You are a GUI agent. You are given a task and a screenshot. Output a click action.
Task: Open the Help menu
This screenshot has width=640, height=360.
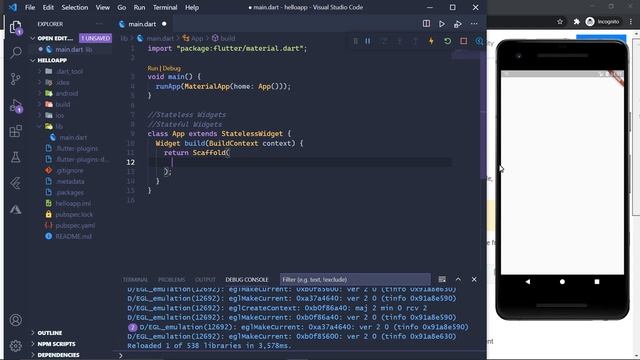click(191, 7)
